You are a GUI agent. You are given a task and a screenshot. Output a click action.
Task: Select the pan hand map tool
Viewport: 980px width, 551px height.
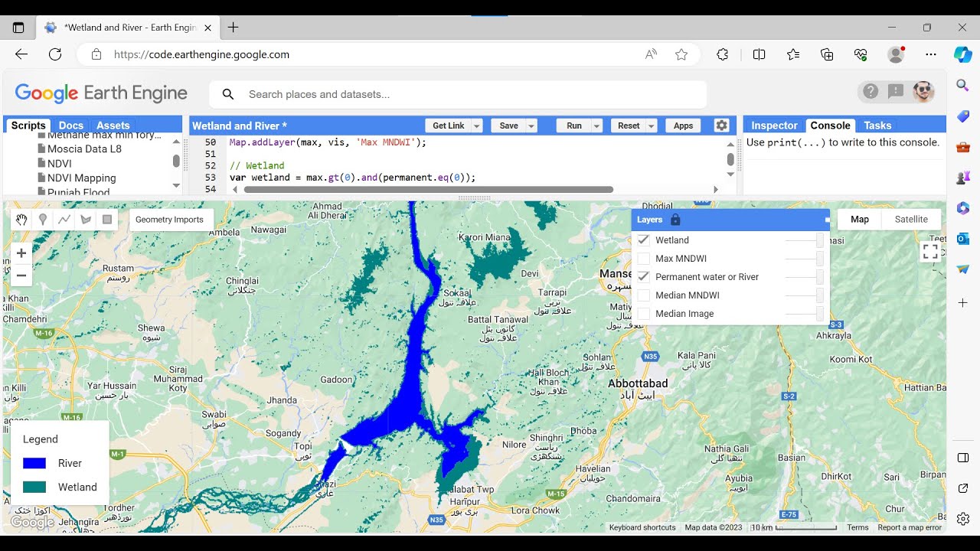[x=21, y=220]
